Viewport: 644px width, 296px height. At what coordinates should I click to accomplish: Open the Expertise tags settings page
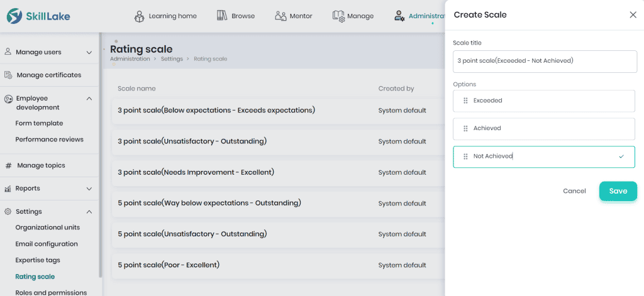pos(38,260)
